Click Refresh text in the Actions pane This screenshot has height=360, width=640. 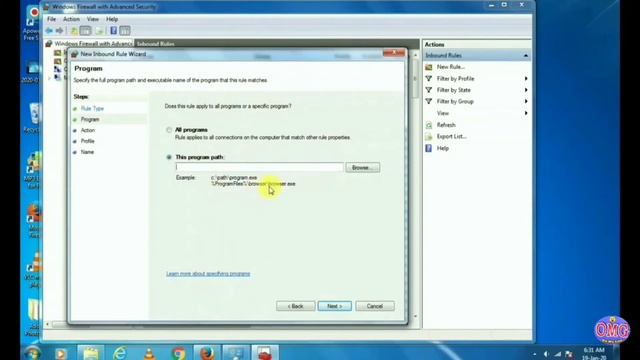tap(446, 125)
